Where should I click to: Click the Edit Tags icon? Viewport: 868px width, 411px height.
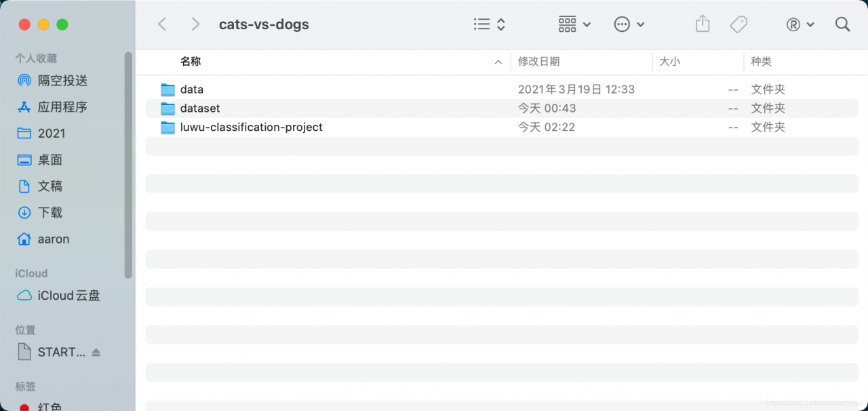click(738, 24)
